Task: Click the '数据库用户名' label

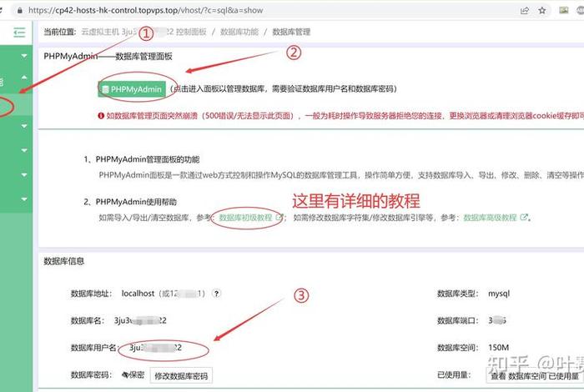Action: coord(93,348)
